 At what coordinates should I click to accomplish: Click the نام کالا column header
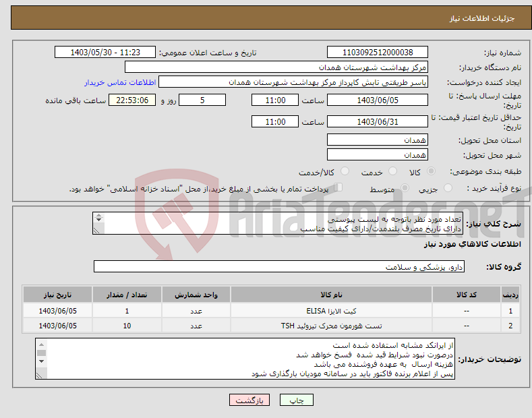point(331,295)
